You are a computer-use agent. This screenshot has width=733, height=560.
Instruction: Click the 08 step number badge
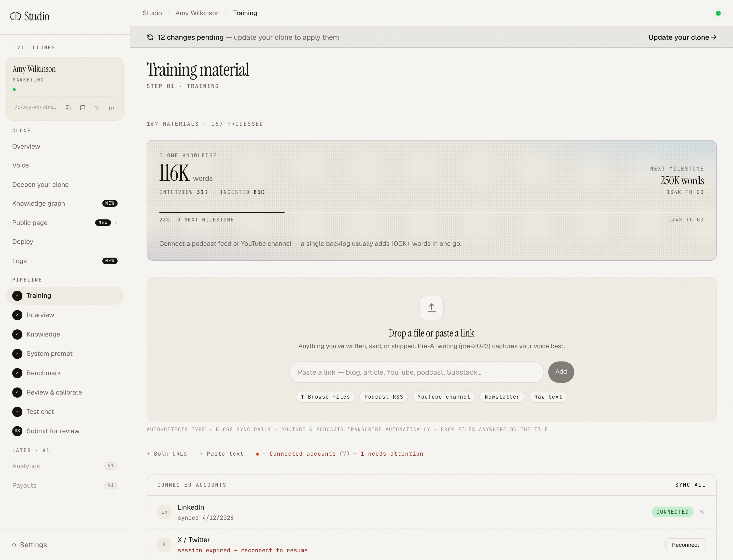click(x=17, y=431)
